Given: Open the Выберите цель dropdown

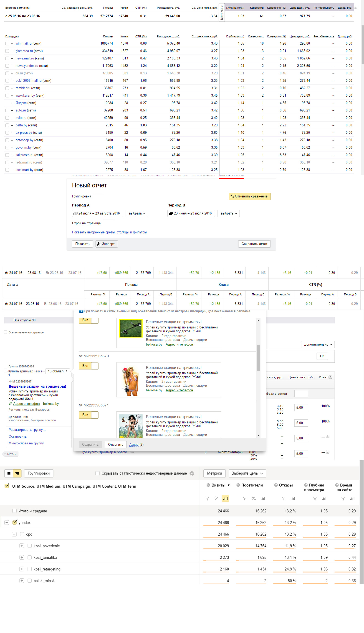Looking at the screenshot, I should [x=247, y=473].
